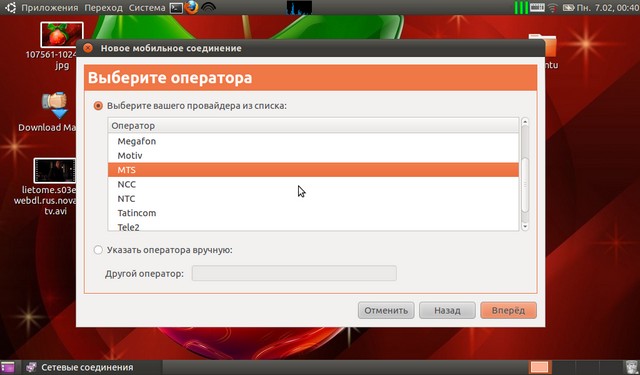Choose Tele2 in the operator list
640x375 pixels.
click(x=313, y=226)
